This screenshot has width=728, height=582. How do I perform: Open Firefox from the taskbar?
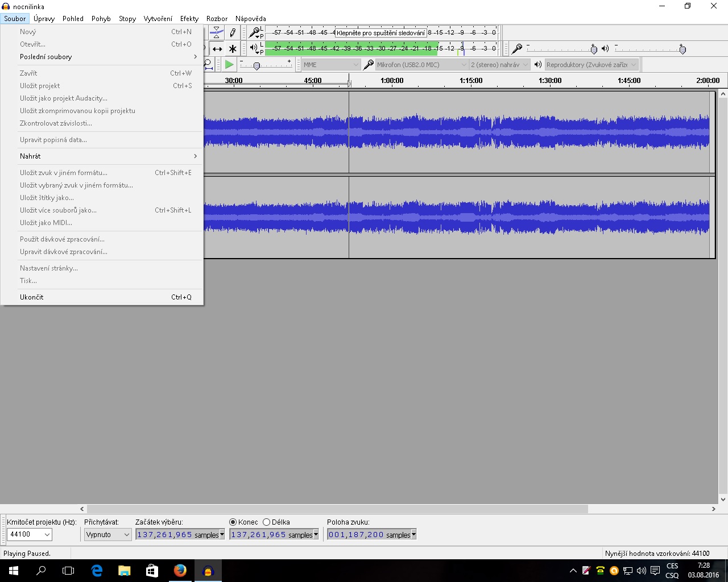(180, 571)
